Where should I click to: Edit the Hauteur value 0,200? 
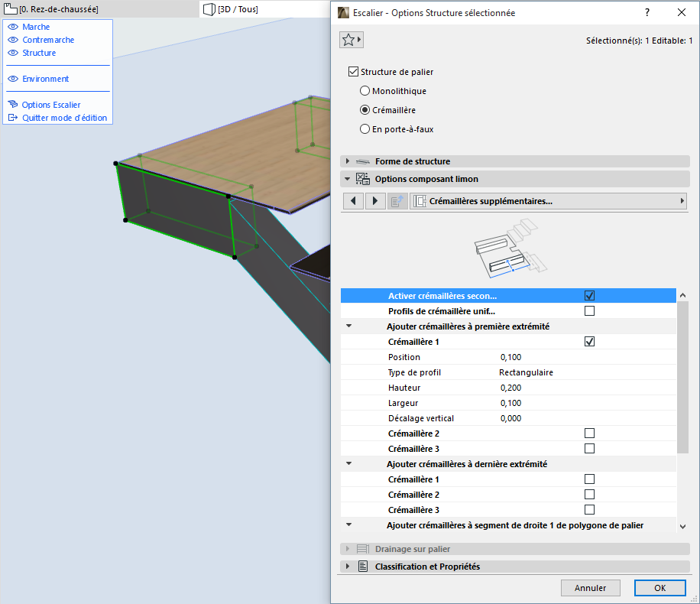point(510,388)
